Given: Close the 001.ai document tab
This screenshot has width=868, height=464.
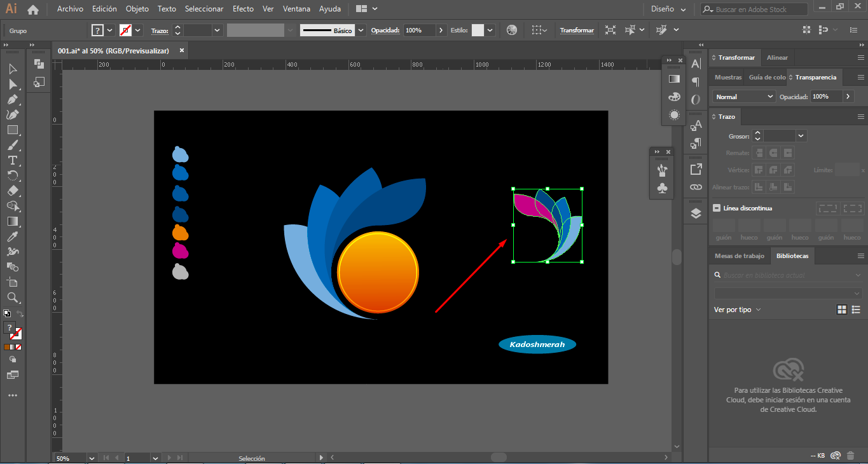Looking at the screenshot, I should coord(181,50).
